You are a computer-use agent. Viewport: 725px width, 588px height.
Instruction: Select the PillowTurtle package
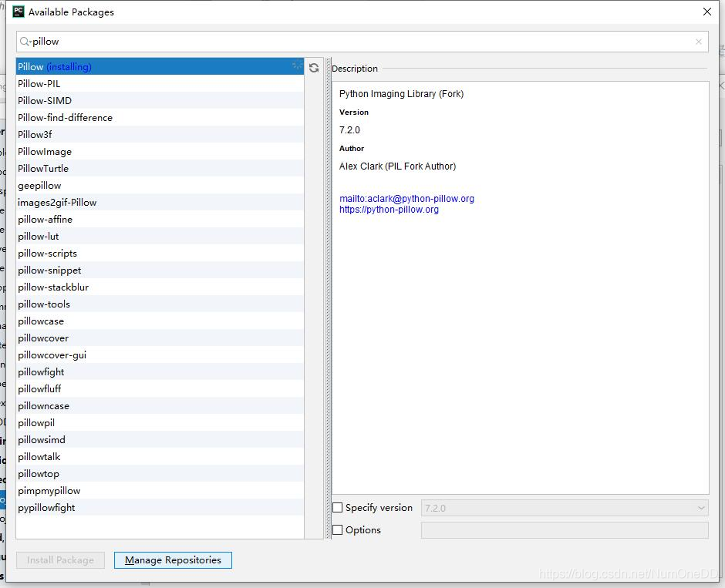click(x=160, y=169)
